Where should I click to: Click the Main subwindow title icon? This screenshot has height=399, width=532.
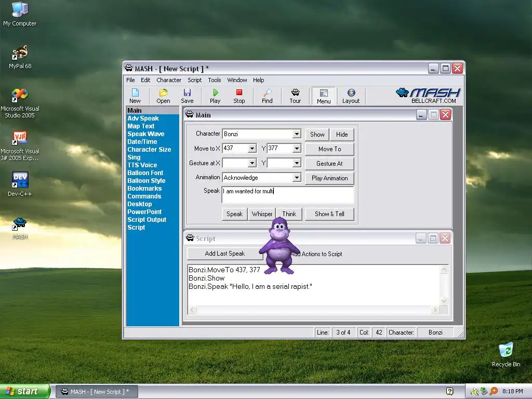coord(190,115)
